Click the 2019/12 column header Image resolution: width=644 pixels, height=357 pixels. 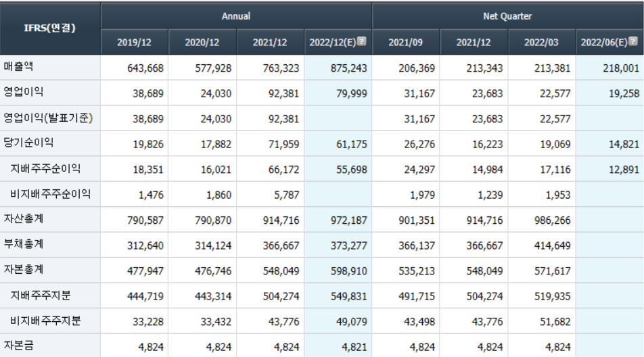135,43
